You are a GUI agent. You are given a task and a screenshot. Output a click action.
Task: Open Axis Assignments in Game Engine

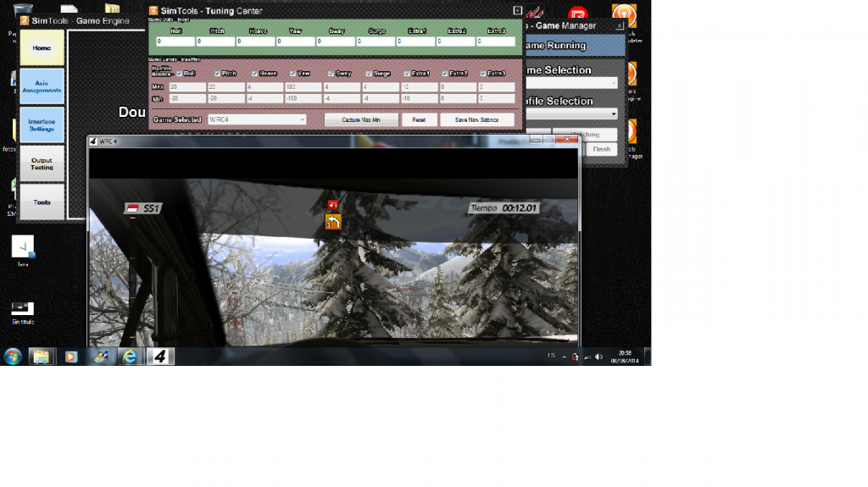[x=42, y=86]
